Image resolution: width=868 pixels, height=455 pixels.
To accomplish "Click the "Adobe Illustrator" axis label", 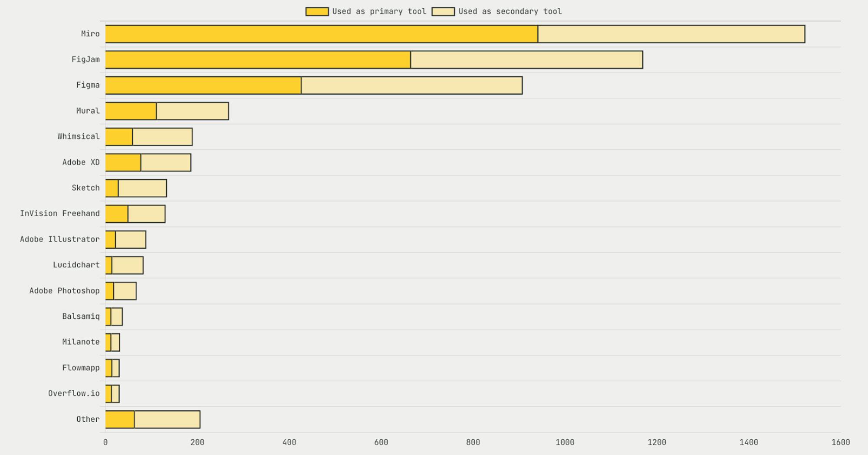I will click(x=60, y=239).
